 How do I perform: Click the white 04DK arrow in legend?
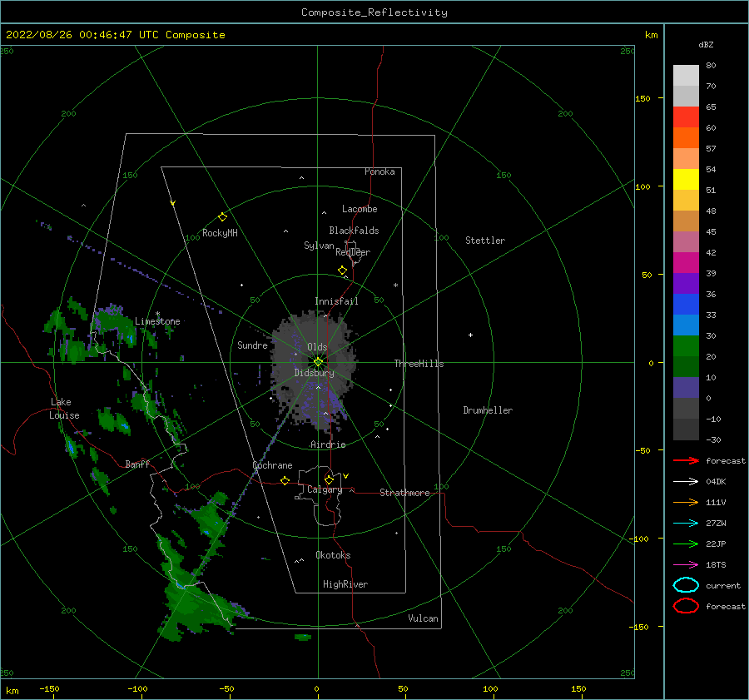(x=686, y=482)
